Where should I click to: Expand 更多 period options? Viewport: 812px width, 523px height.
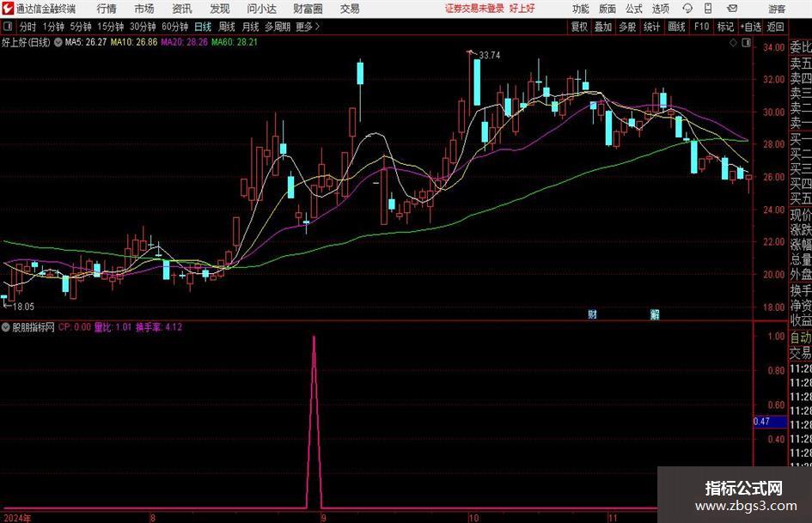pyautogui.click(x=308, y=27)
